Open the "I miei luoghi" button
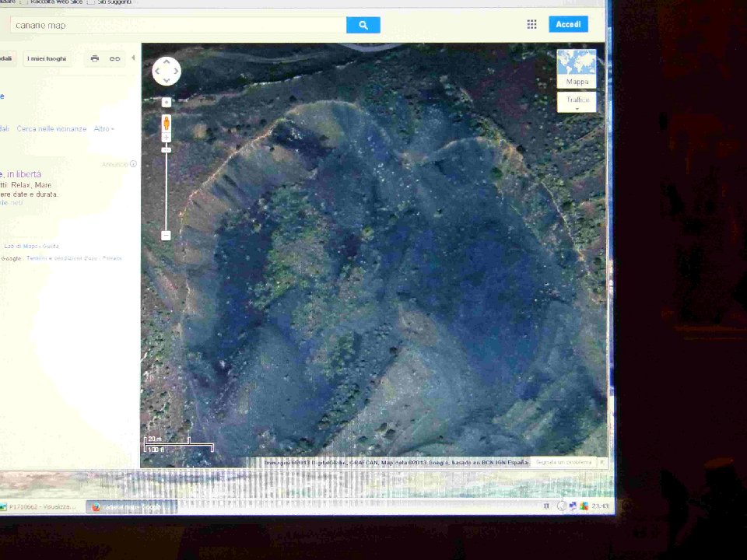 click(47, 58)
